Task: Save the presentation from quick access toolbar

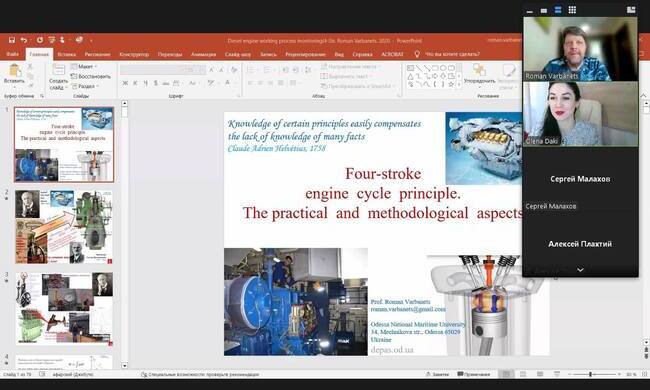Action: click(12, 40)
